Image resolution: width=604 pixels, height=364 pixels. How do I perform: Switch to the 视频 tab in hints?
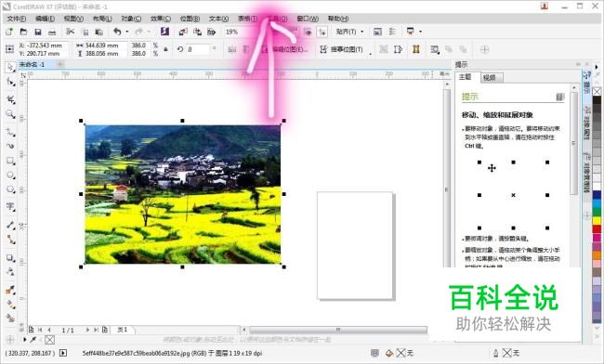[x=492, y=78]
